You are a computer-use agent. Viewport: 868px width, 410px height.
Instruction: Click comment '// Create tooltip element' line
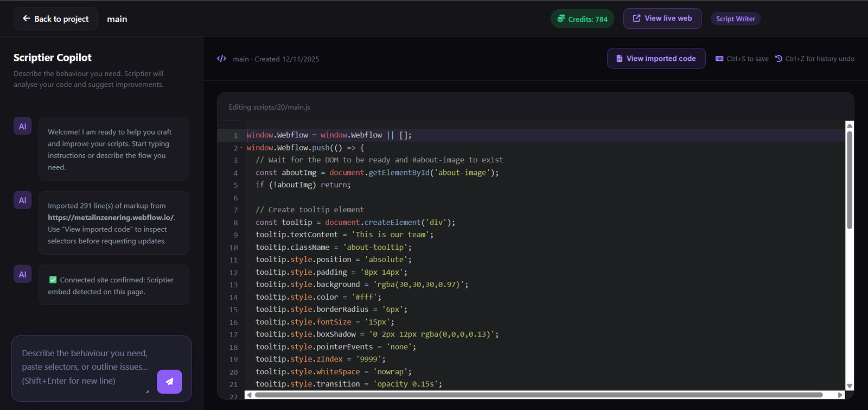click(310, 210)
